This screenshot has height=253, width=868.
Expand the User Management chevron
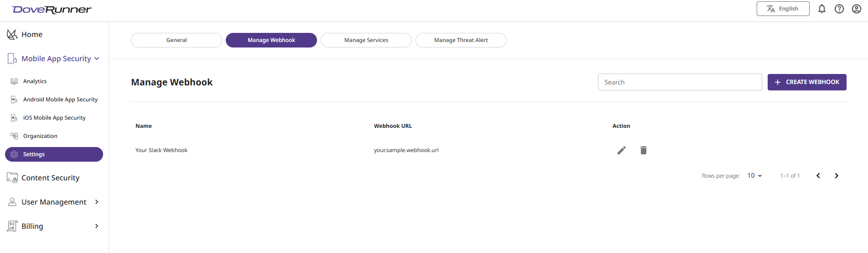97,202
